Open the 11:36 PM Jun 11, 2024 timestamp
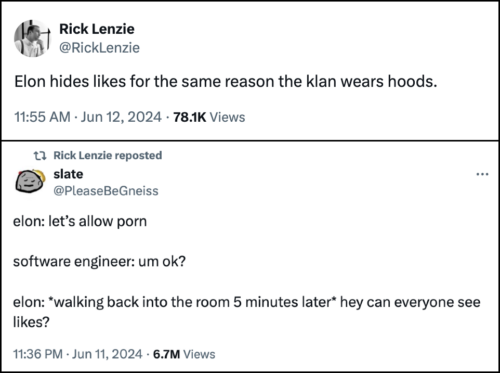500x373 pixels. (x=78, y=354)
